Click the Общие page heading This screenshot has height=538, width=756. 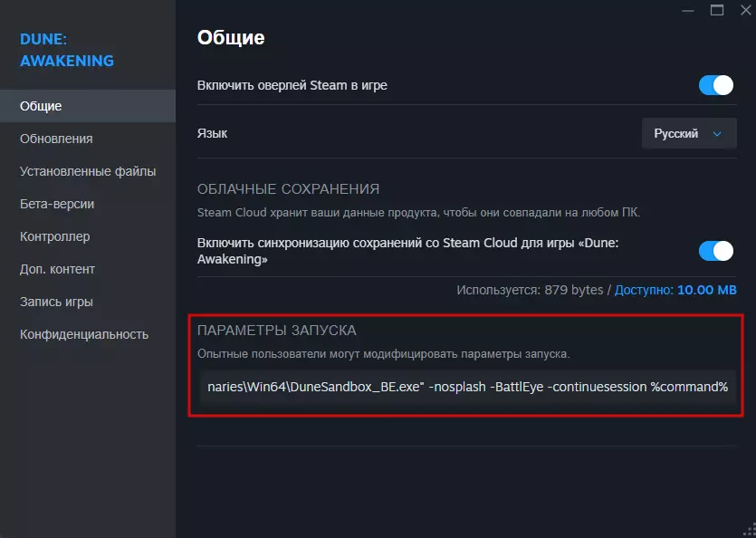coord(231,38)
